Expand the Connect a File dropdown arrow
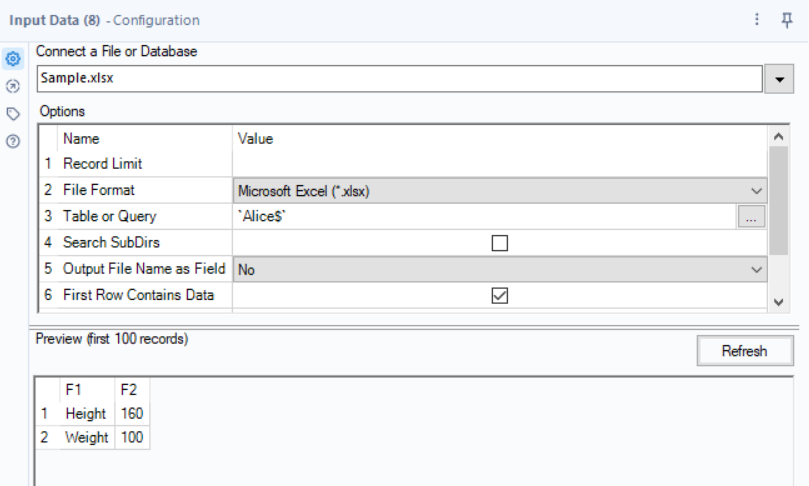Image resolution: width=809 pixels, height=486 pixels. [x=780, y=80]
